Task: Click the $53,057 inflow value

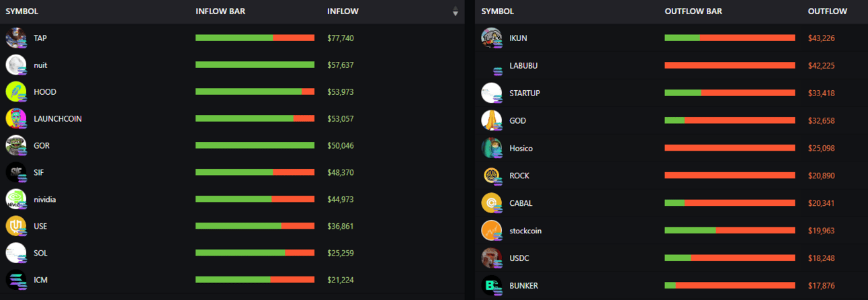Action: click(x=341, y=119)
